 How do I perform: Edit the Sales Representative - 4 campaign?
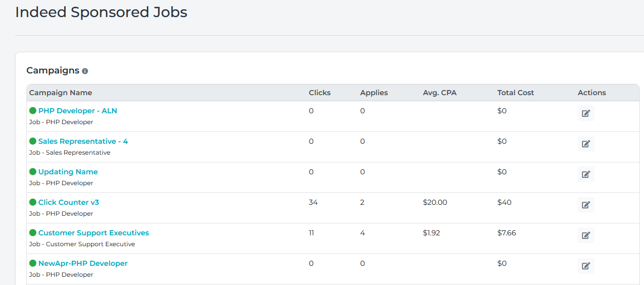(586, 144)
